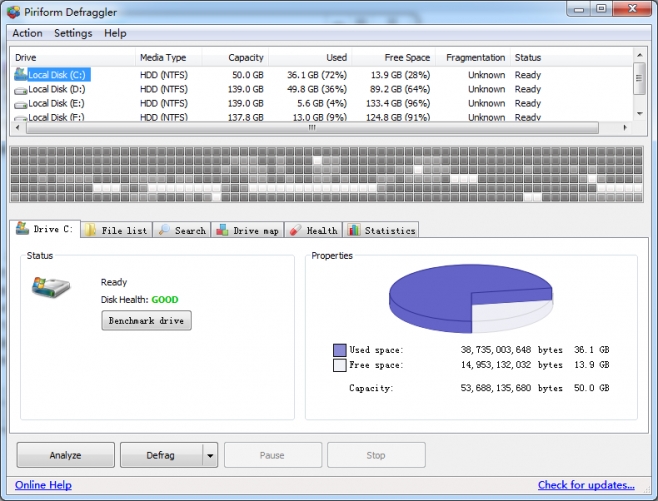Switch to the Drive map tab
The image size is (658, 501).
(x=247, y=230)
